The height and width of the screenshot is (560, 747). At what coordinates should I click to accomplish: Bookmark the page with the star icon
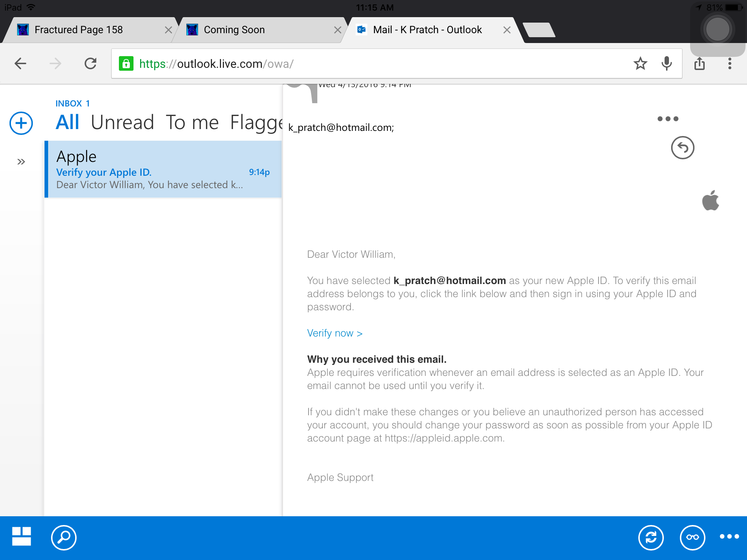pyautogui.click(x=640, y=64)
